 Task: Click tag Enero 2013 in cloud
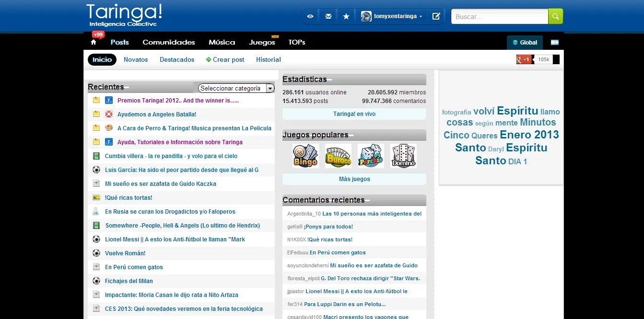click(x=529, y=135)
